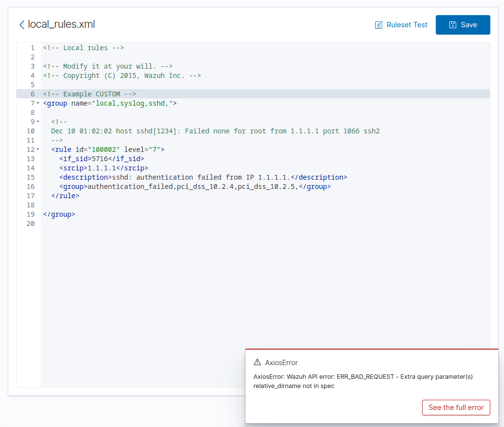Screen dimensions: 504x427
Task: Save the local_rules.xml file
Action: point(463,24)
